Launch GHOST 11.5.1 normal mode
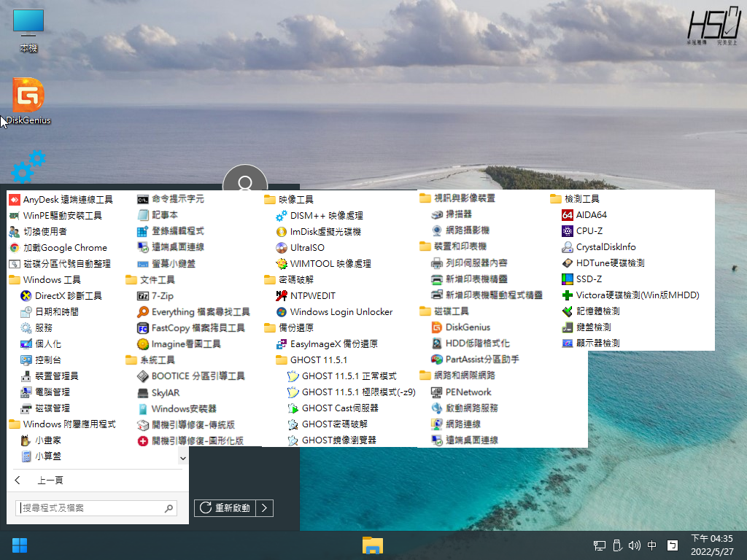 point(342,376)
